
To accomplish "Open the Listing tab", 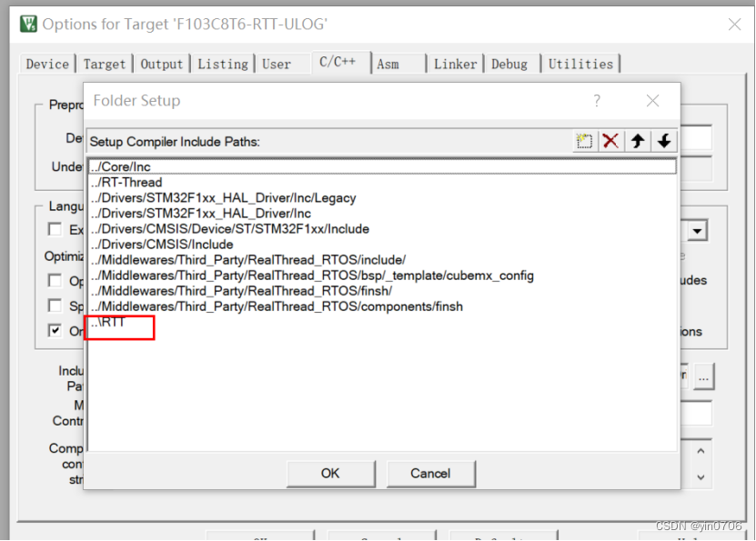I will click(223, 64).
